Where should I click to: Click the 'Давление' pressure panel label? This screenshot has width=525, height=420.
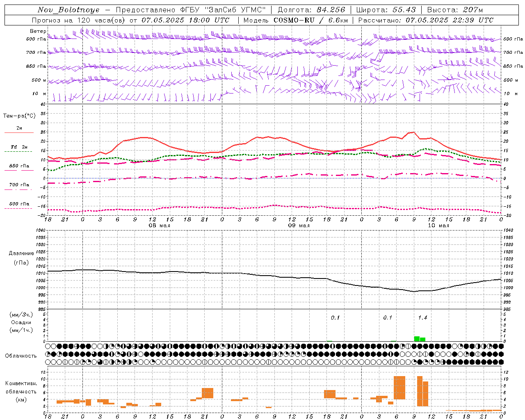click(x=21, y=253)
